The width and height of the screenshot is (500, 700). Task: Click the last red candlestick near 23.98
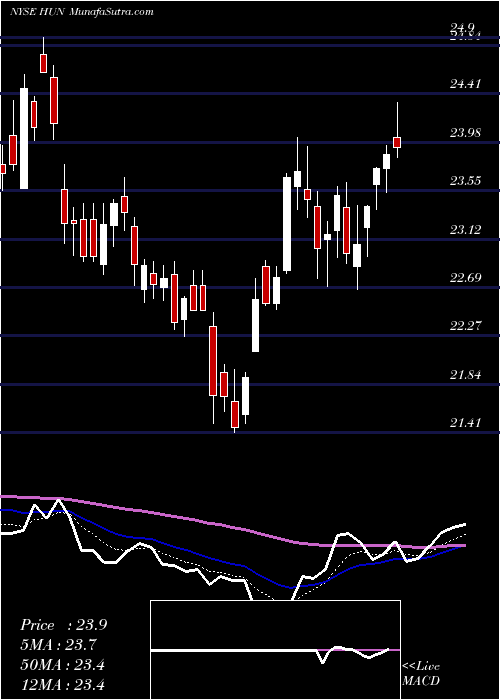[397, 142]
